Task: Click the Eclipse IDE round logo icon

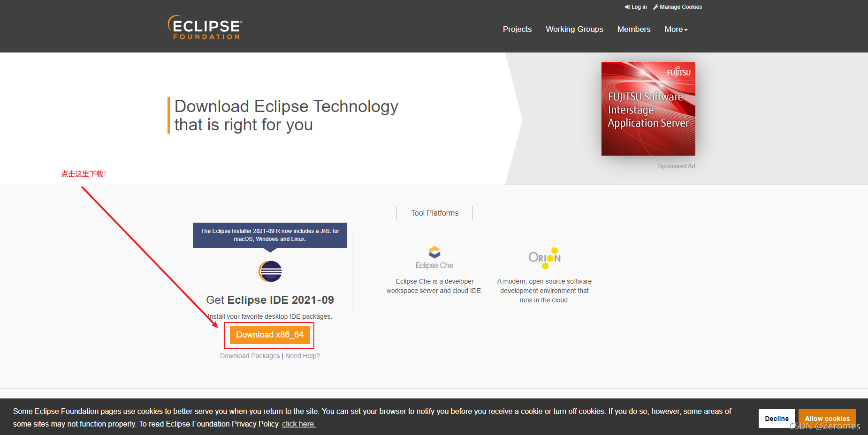Action: (270, 271)
